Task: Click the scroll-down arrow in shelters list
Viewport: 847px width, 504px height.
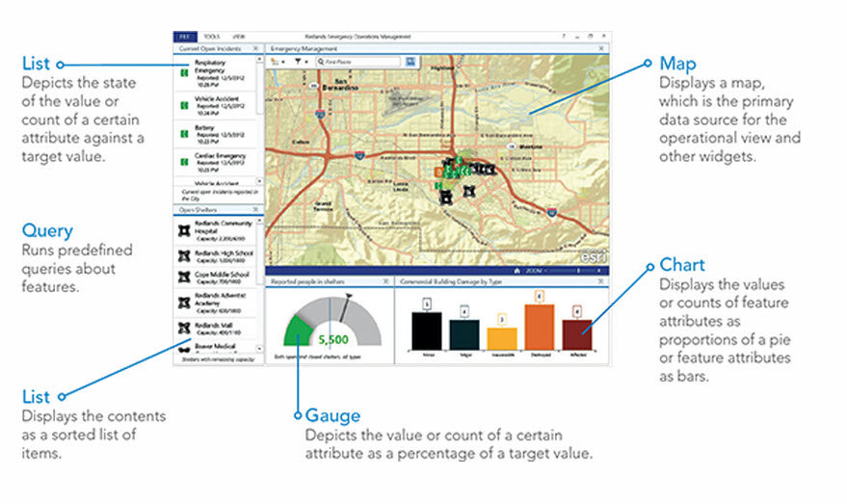Action: (x=259, y=349)
